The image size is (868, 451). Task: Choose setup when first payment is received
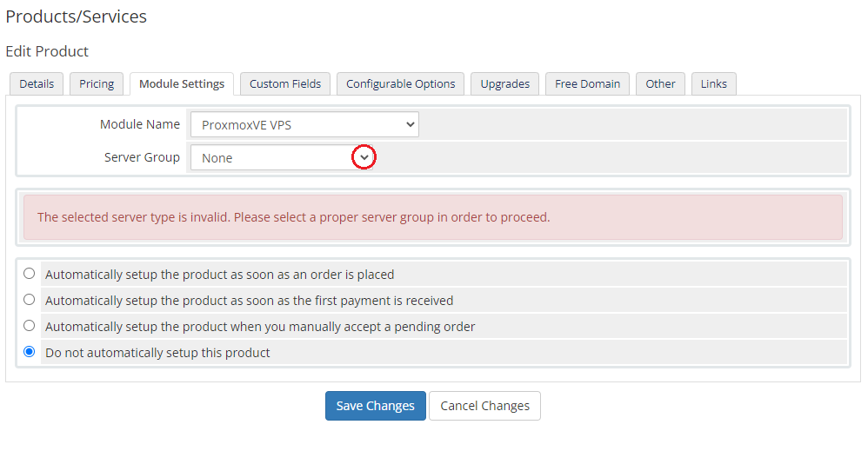pyautogui.click(x=30, y=300)
